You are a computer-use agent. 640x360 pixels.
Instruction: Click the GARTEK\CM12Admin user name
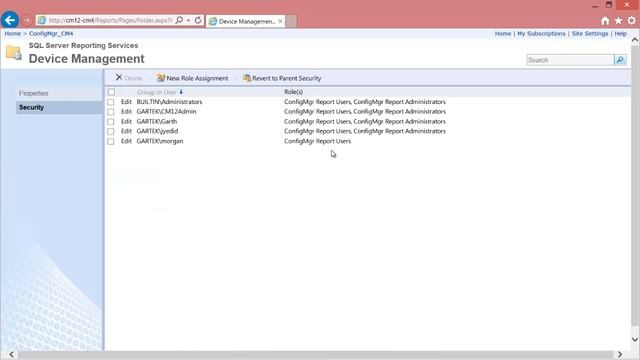point(167,111)
